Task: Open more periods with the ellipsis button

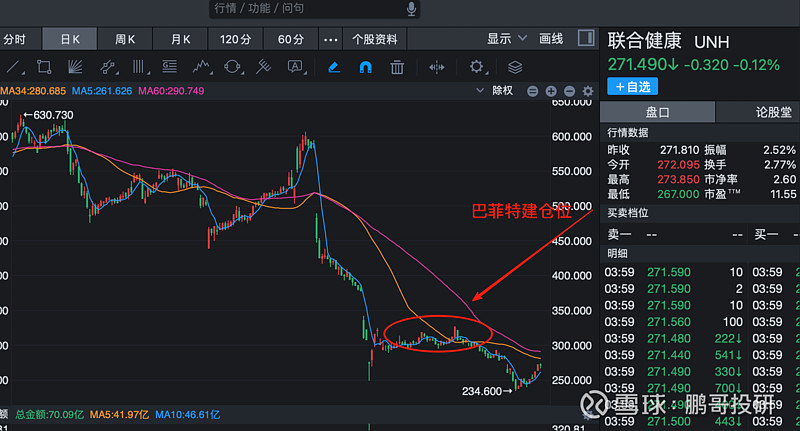Action: tap(331, 39)
